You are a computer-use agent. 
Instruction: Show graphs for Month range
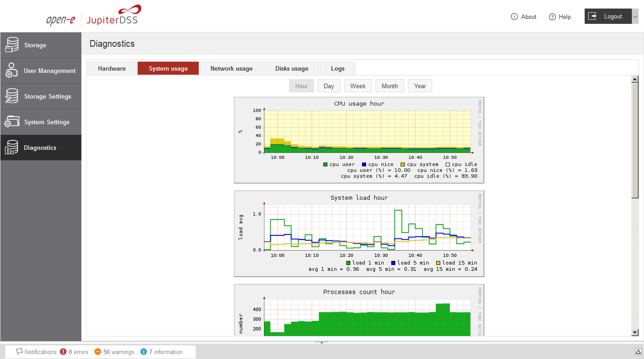(x=390, y=86)
